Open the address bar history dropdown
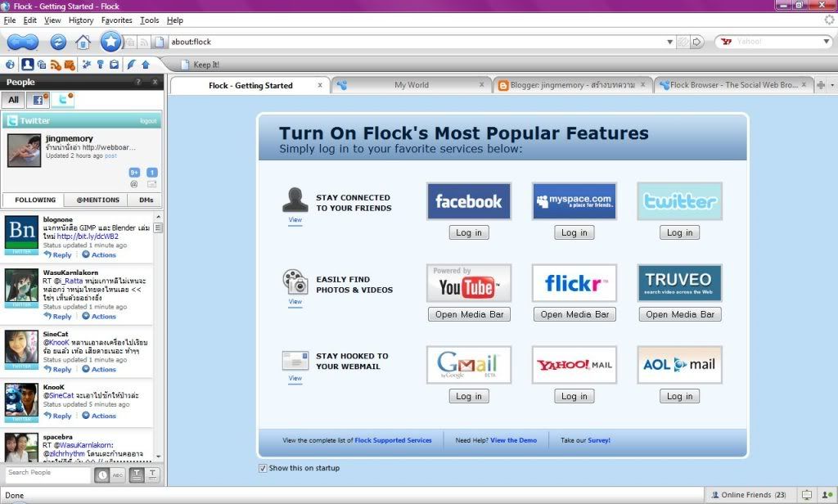The height and width of the screenshot is (504, 838). [669, 42]
